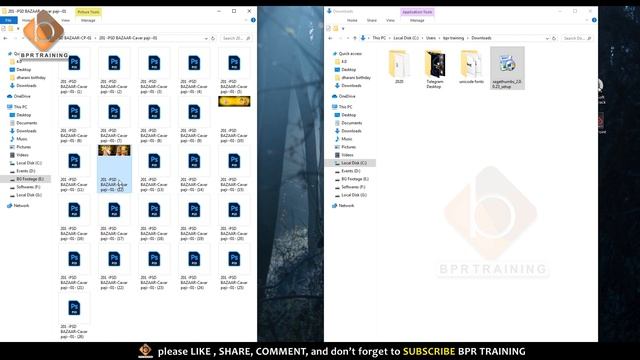Screen dimensions: 640x360
Task: Select PSD file numbered (2) in left window
Action: pyautogui.click(x=114, y=70)
